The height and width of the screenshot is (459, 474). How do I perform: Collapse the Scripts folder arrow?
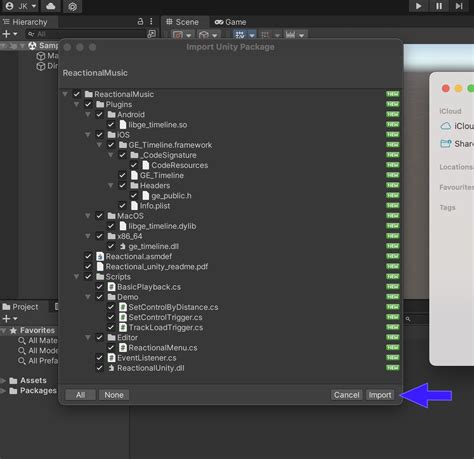pyautogui.click(x=77, y=277)
